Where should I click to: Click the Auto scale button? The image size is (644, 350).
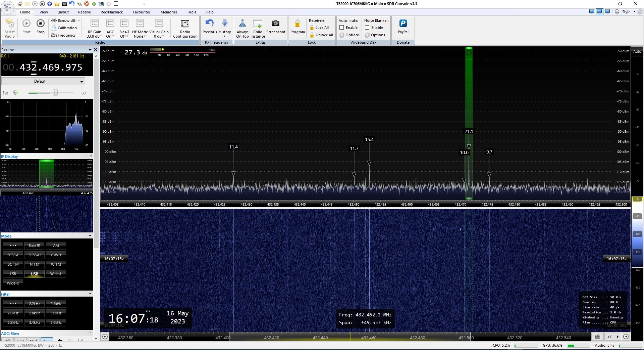637,51
